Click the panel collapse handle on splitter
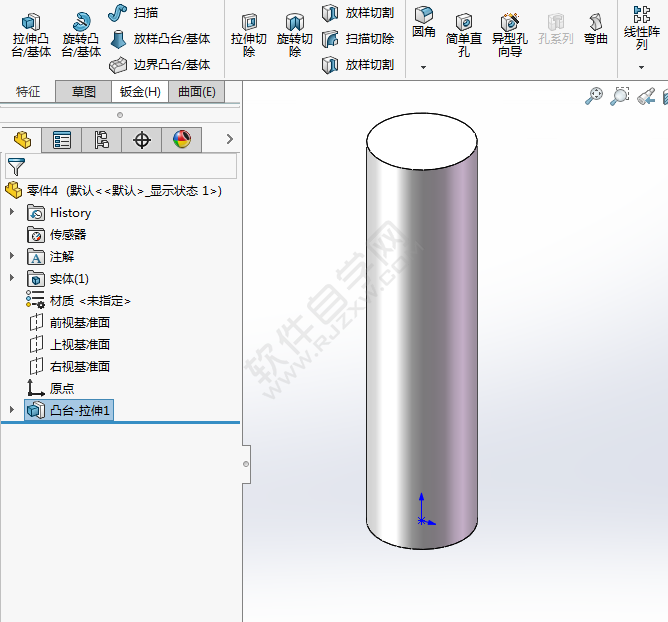 [246, 464]
